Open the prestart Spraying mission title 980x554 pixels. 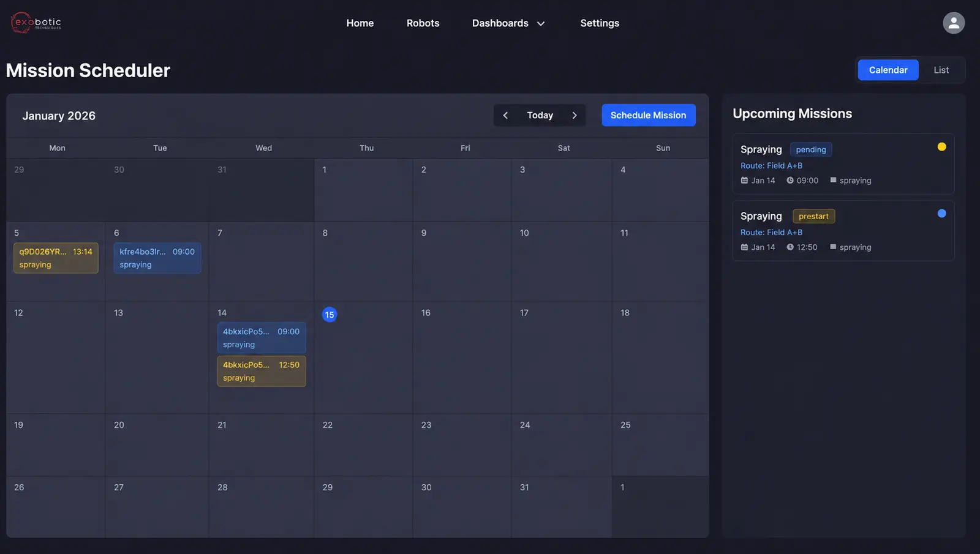761,216
